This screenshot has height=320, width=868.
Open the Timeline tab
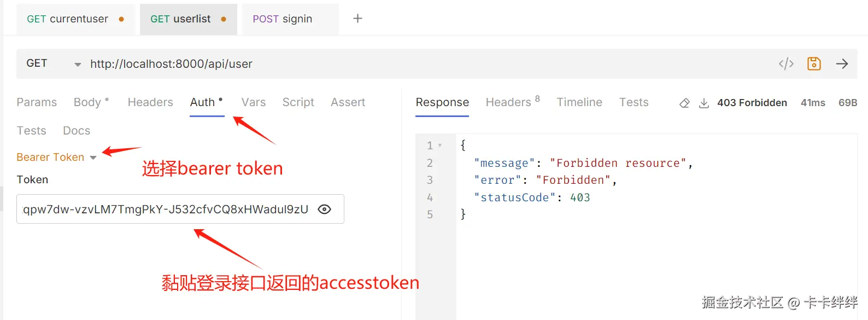coord(579,102)
